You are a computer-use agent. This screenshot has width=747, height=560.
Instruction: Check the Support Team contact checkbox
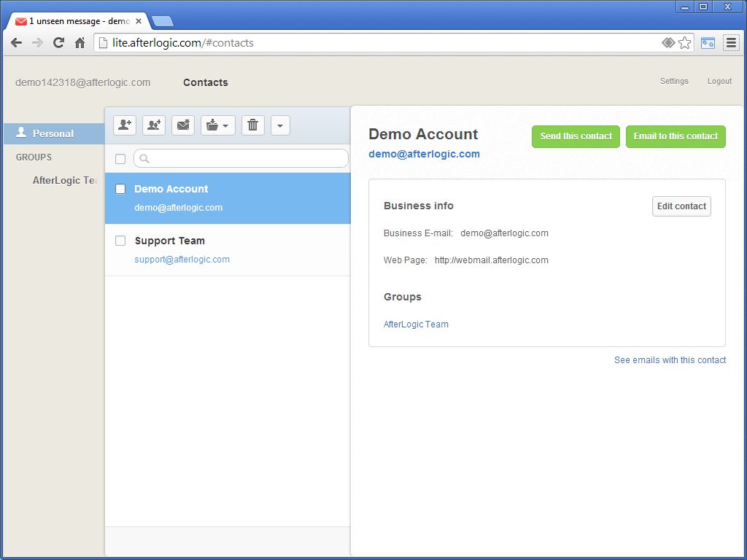coord(120,241)
